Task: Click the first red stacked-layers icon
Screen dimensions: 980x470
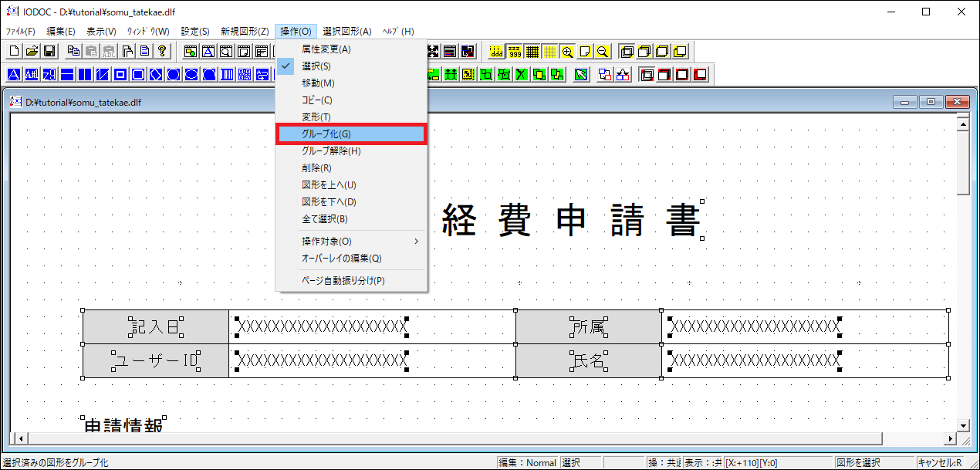Action: pos(647,75)
